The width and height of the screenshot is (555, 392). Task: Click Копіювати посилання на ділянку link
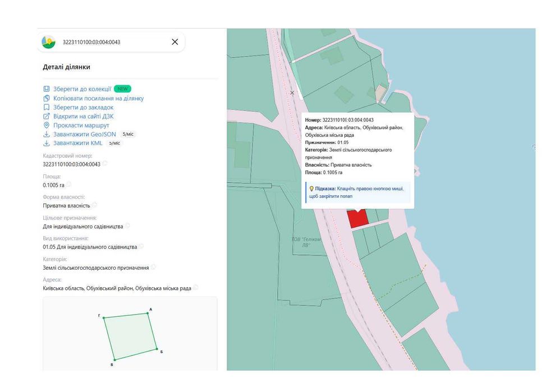click(x=98, y=98)
